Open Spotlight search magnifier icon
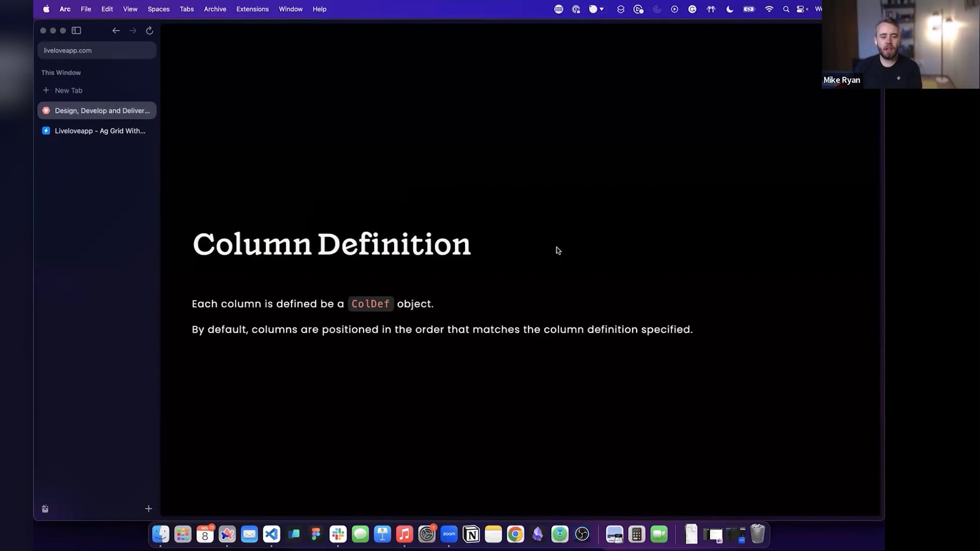Viewport: 980px width, 551px height. coord(786,9)
